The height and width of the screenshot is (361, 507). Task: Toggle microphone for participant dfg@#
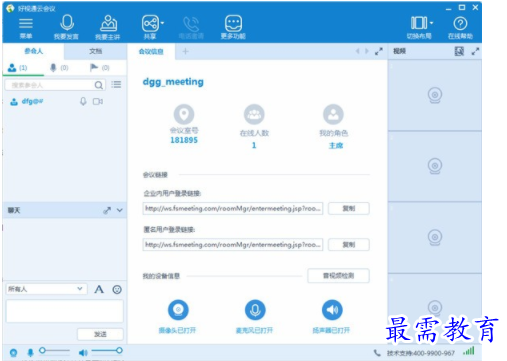point(83,101)
